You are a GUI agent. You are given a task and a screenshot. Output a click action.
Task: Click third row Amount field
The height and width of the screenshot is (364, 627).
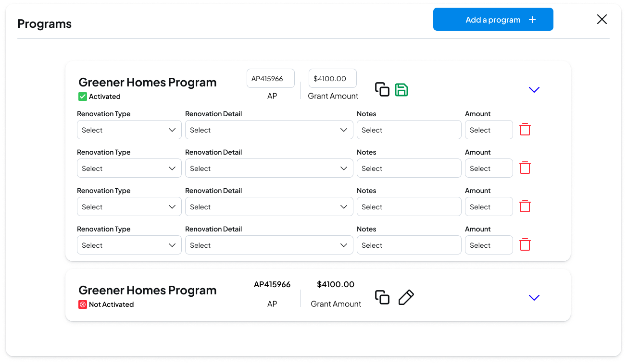489,206
